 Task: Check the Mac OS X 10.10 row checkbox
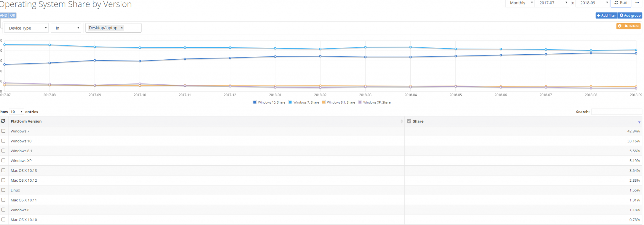pos(3,219)
